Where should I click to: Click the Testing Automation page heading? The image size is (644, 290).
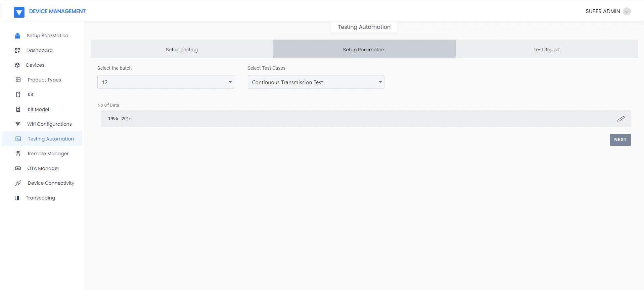click(x=364, y=27)
